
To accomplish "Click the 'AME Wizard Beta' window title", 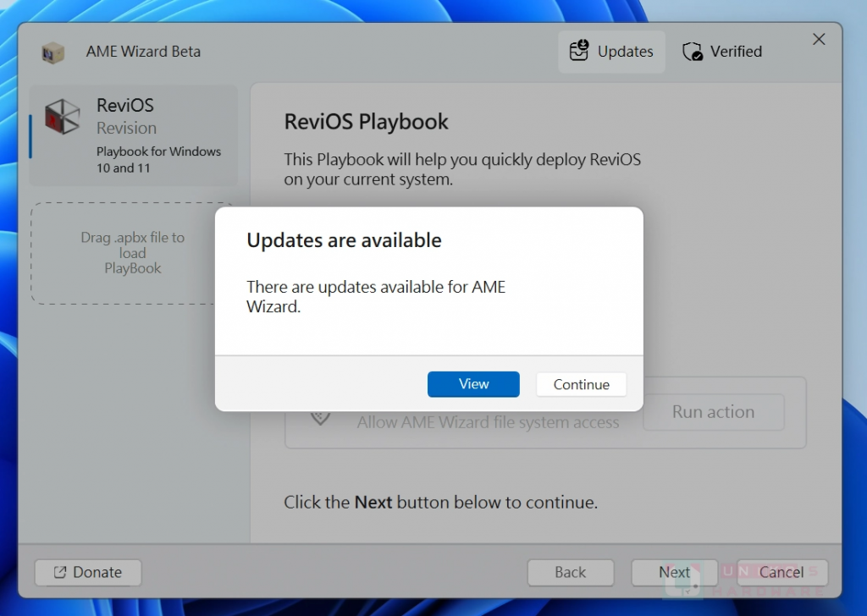I will click(143, 52).
